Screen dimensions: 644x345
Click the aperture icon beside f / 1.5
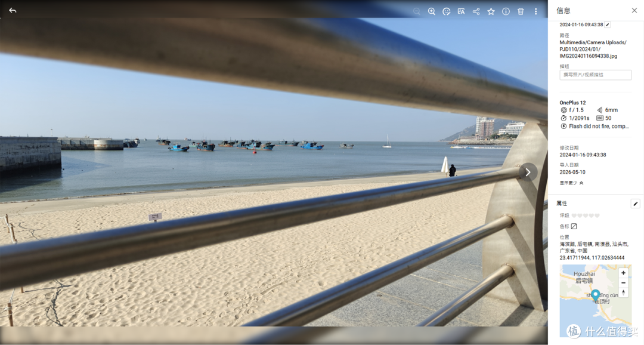563,110
